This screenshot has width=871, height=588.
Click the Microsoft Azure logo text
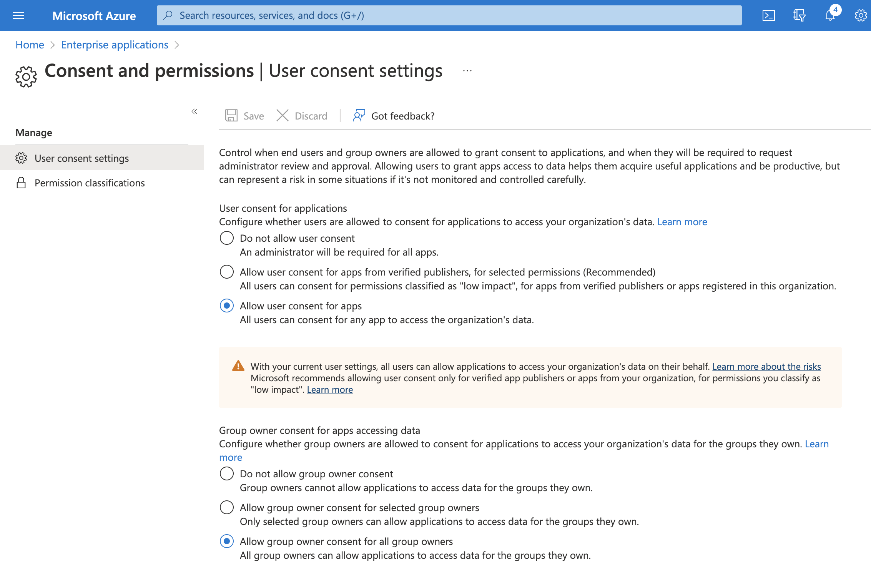[94, 16]
